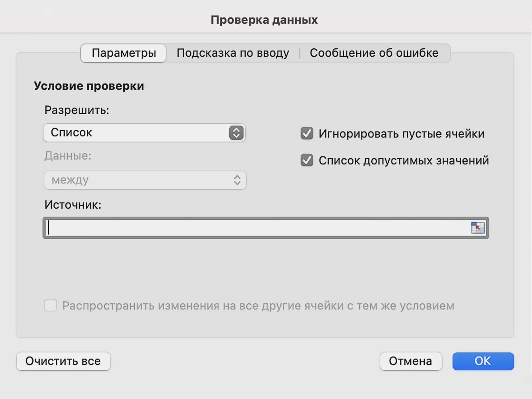This screenshot has width=532, height=399.
Task: Click the Условие проверки heading
Action: 89,86
